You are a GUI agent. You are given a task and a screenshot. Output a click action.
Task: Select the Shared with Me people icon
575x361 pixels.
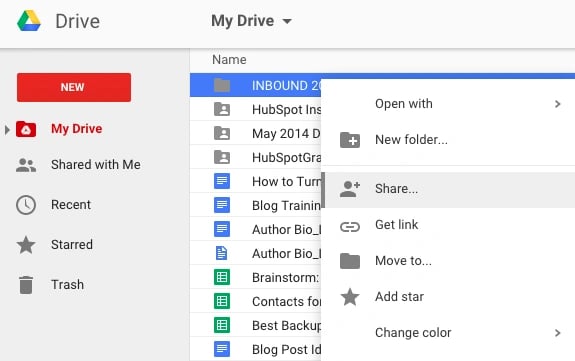point(26,165)
